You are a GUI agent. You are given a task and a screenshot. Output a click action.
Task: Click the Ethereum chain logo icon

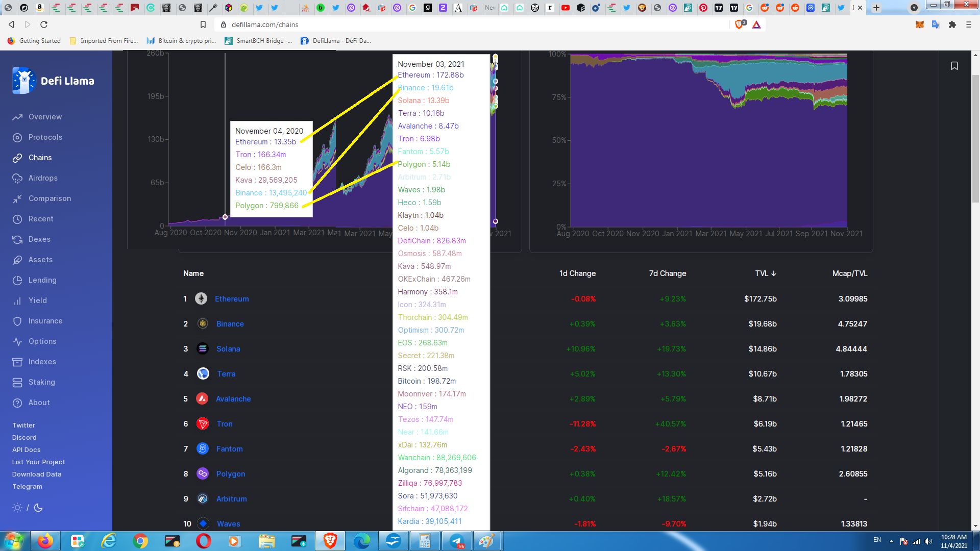tap(201, 299)
